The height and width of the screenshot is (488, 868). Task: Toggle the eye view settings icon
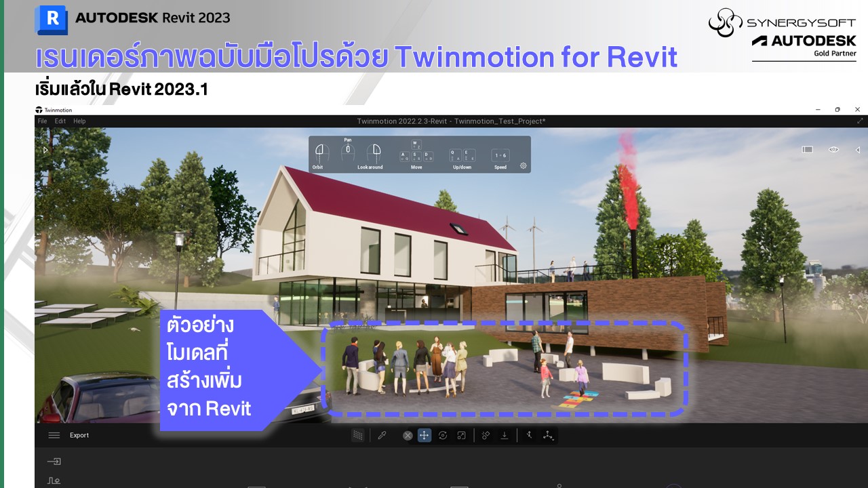coord(833,150)
